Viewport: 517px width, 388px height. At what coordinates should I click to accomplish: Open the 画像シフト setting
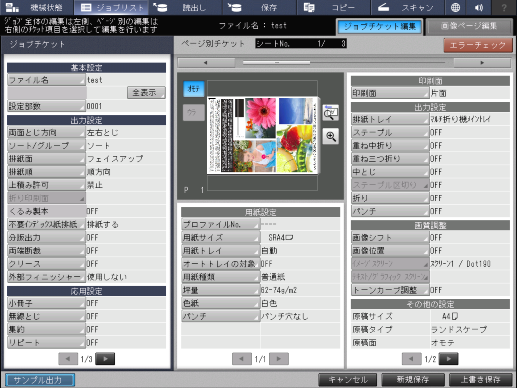point(390,238)
